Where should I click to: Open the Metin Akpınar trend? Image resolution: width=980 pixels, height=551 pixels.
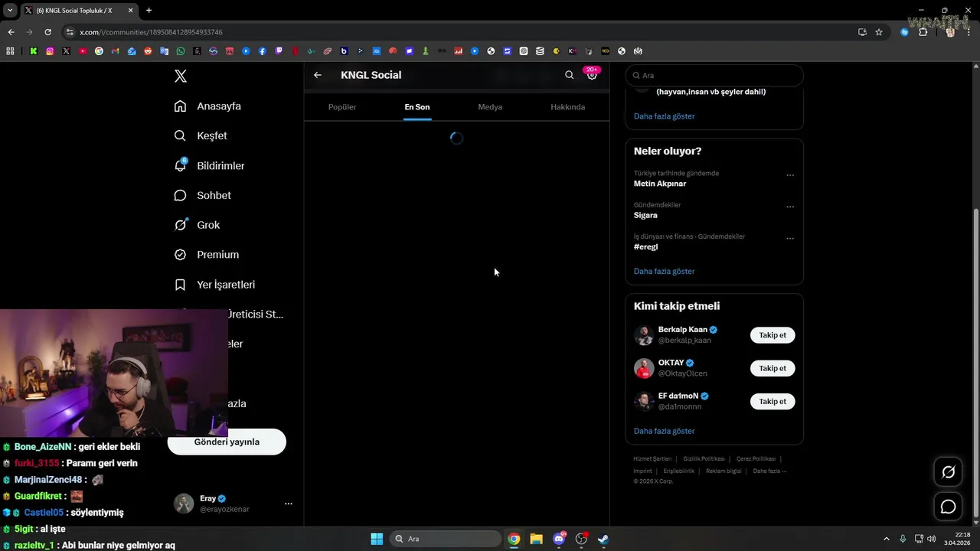(x=660, y=184)
